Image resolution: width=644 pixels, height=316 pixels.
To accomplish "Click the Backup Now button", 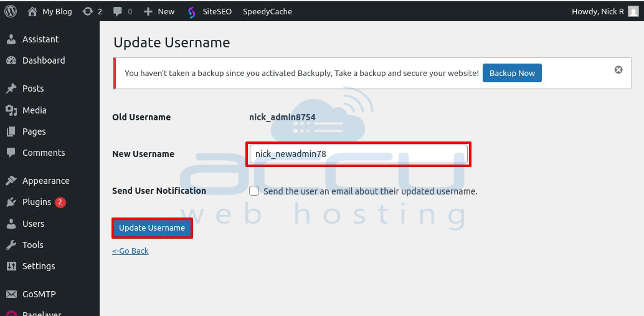I will [512, 73].
